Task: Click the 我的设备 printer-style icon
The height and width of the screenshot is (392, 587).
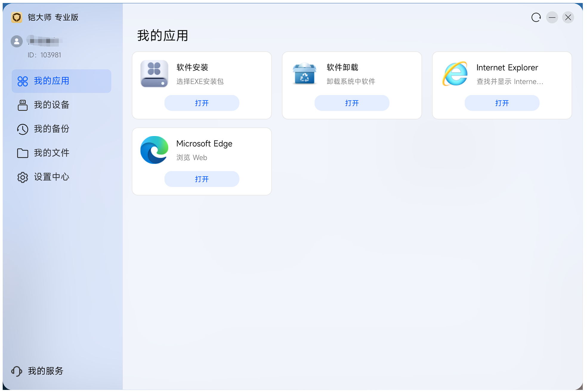Action: pyautogui.click(x=23, y=105)
